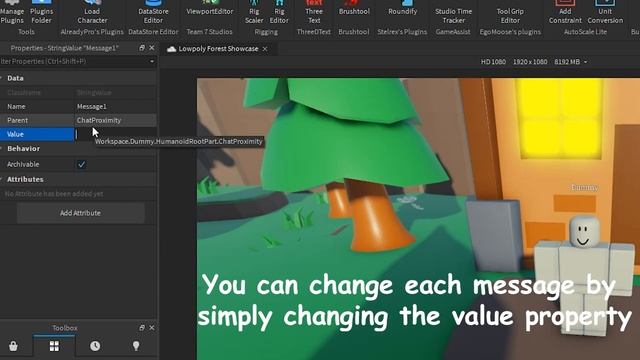
Task: Undock the Toolbox panel
Action: 142,328
